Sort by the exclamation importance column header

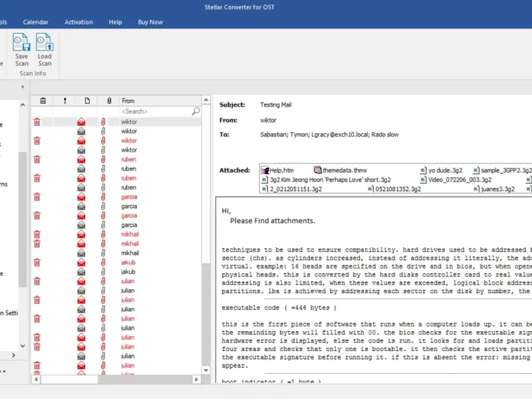tap(65, 101)
